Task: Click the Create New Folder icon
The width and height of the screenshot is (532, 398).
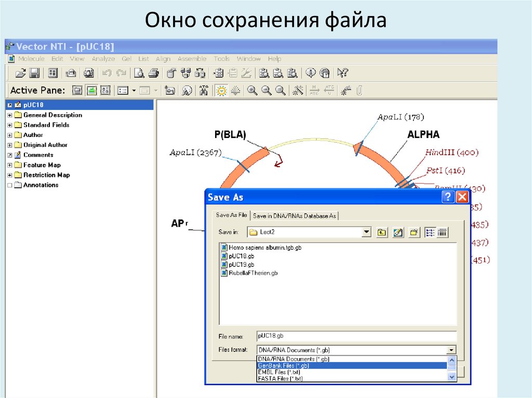Action: tap(414, 232)
